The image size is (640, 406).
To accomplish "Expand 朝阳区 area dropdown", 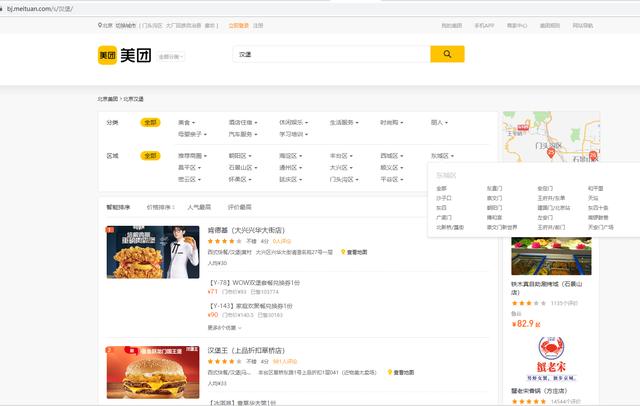I will click(x=240, y=156).
